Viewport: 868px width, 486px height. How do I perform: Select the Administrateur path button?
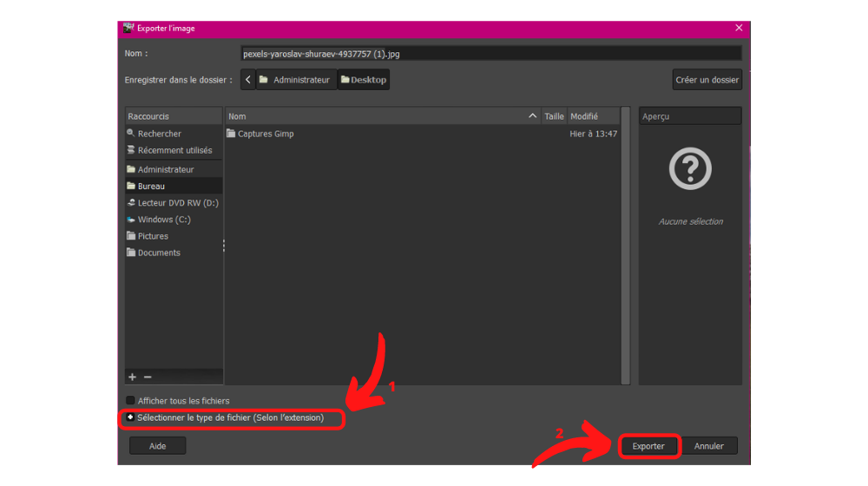296,80
